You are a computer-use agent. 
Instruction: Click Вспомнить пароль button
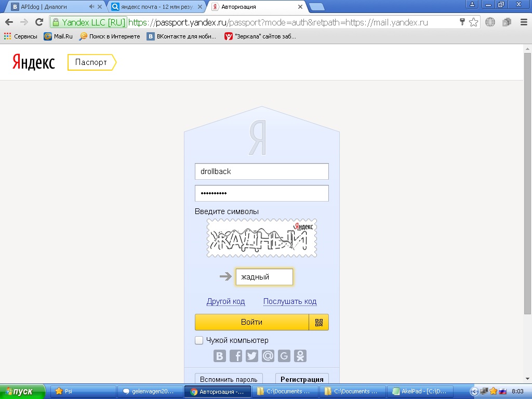(229, 379)
